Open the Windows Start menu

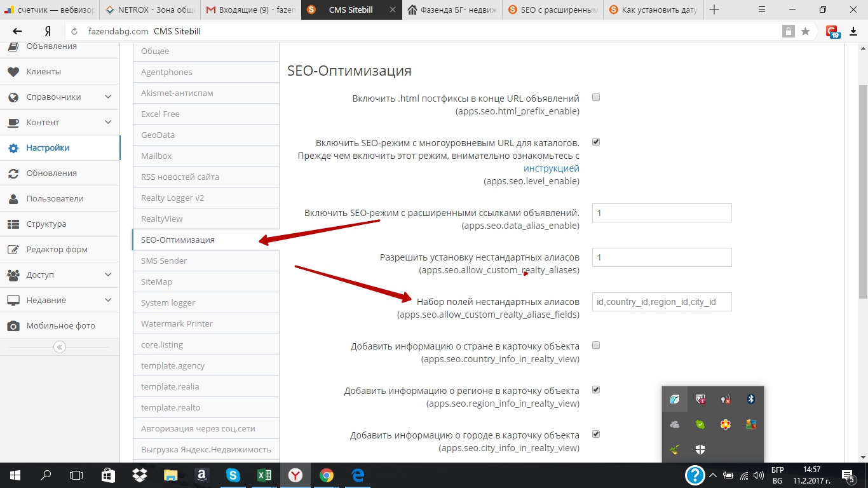(15, 475)
